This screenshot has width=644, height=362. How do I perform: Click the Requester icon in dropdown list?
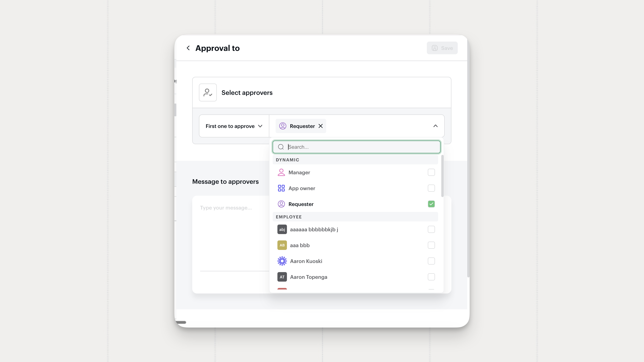281,204
